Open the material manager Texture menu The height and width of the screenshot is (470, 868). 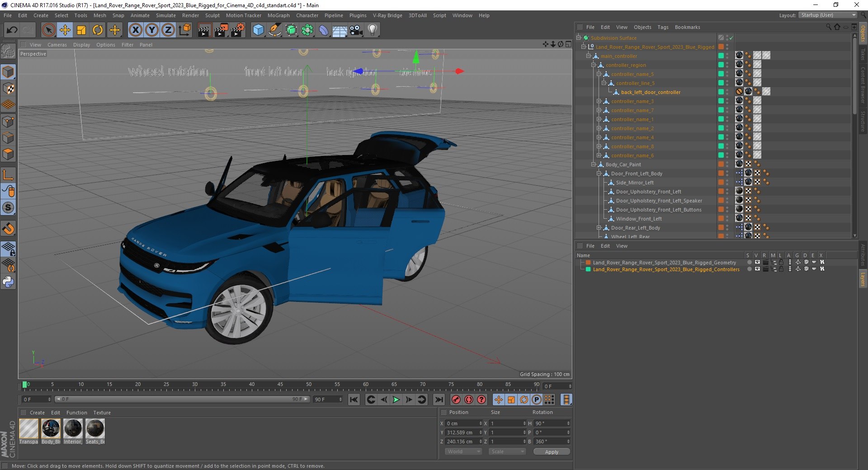point(102,413)
